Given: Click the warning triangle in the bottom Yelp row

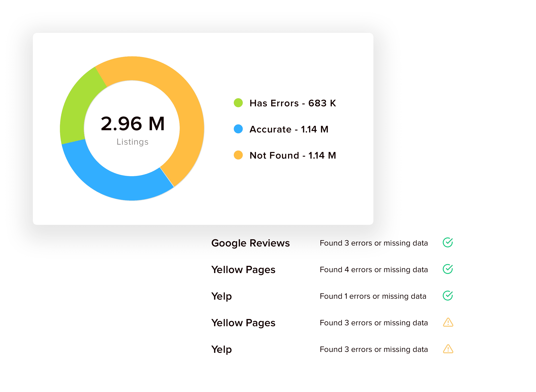Looking at the screenshot, I should (448, 349).
